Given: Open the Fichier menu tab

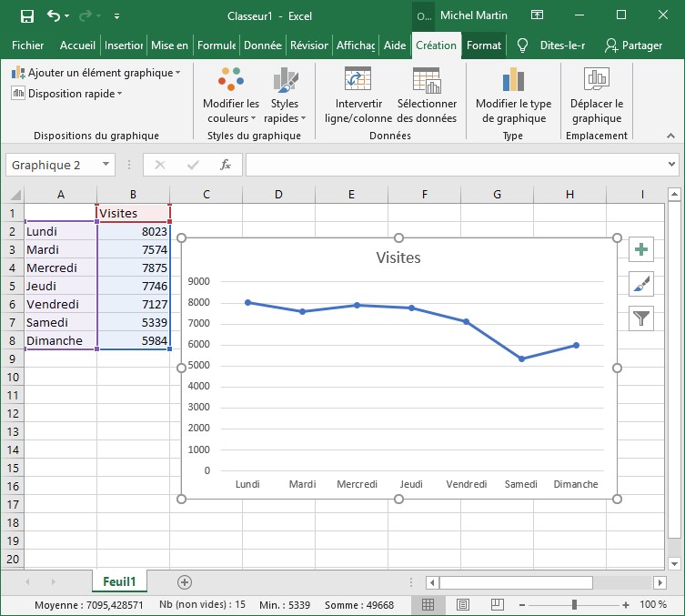Looking at the screenshot, I should pyautogui.click(x=28, y=45).
